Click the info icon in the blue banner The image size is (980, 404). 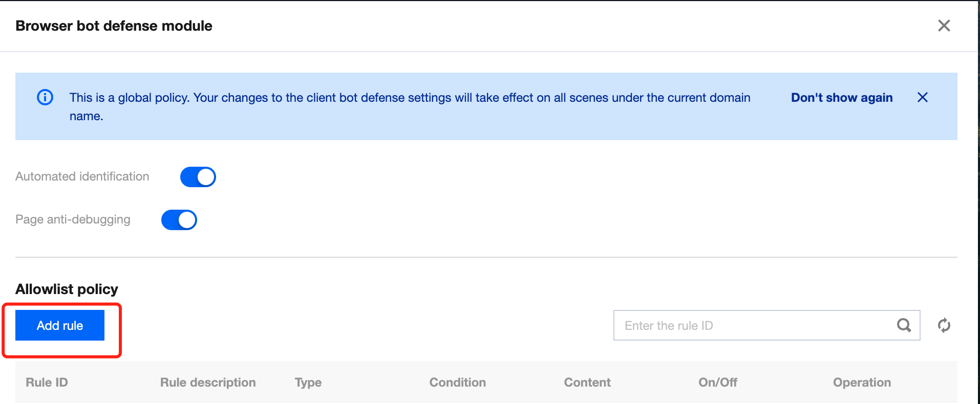pyautogui.click(x=45, y=97)
